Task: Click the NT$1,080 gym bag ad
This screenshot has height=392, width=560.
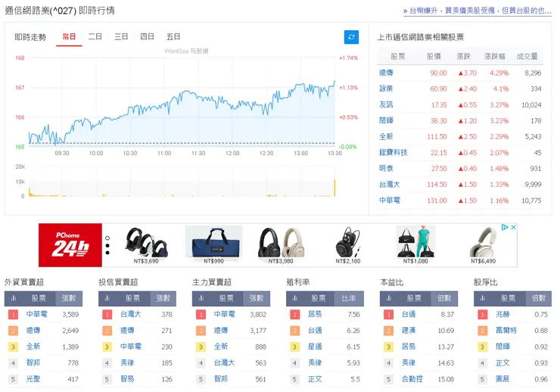Action: pyautogui.click(x=415, y=245)
